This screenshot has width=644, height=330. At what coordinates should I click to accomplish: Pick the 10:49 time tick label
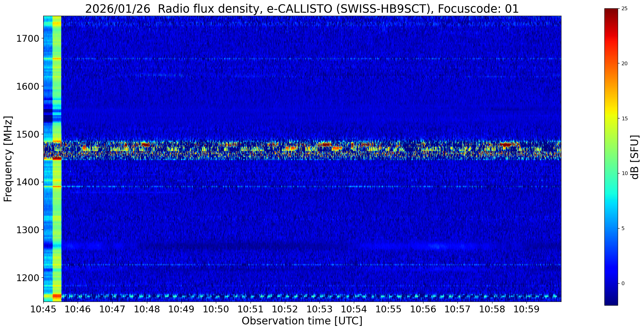pyautogui.click(x=182, y=309)
